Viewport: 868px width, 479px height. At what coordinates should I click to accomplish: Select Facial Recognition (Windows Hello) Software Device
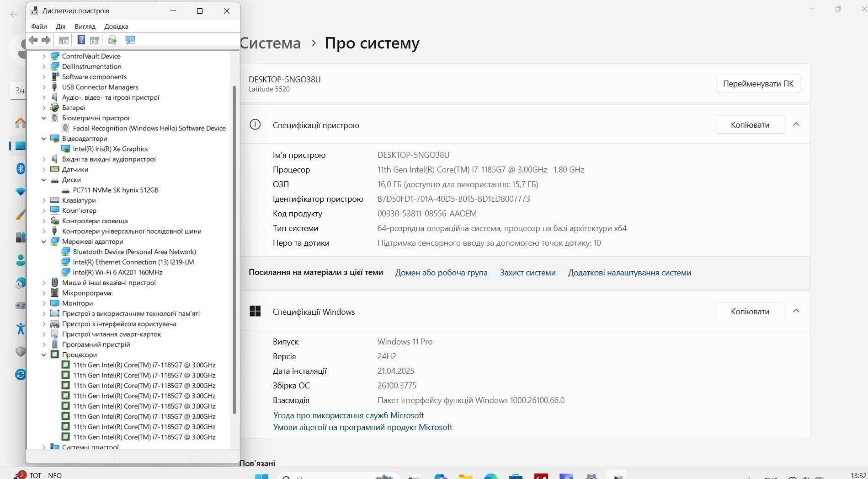coord(149,129)
